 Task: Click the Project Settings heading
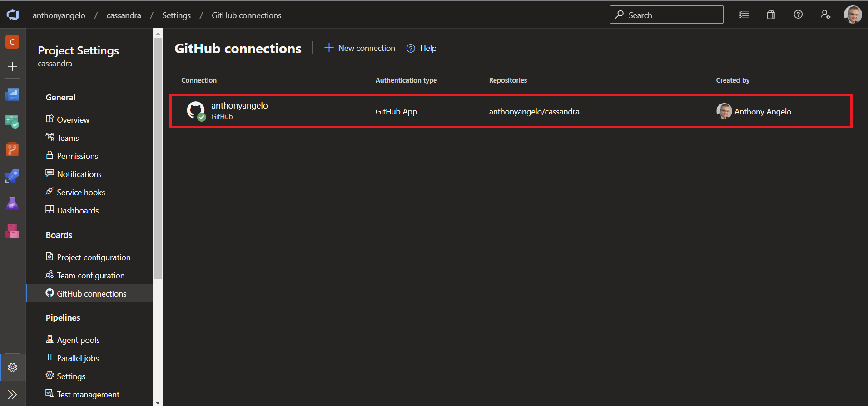click(78, 50)
